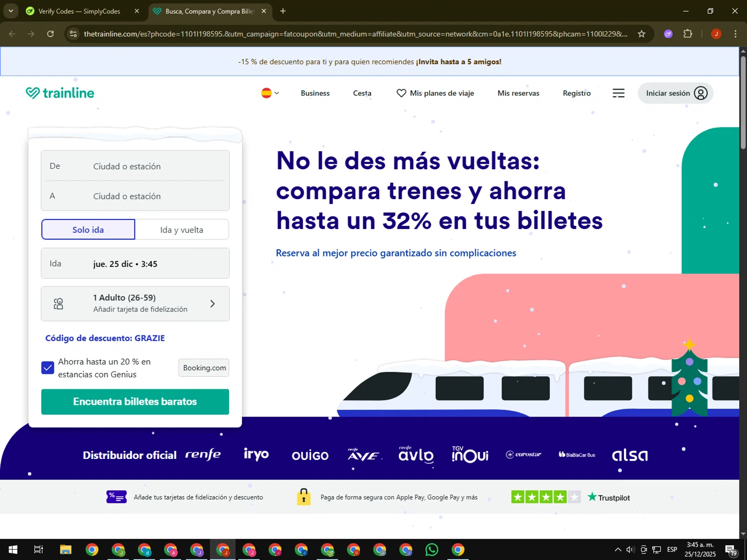
Task: Open the Chrome extensions puzzle icon
Action: tap(688, 34)
